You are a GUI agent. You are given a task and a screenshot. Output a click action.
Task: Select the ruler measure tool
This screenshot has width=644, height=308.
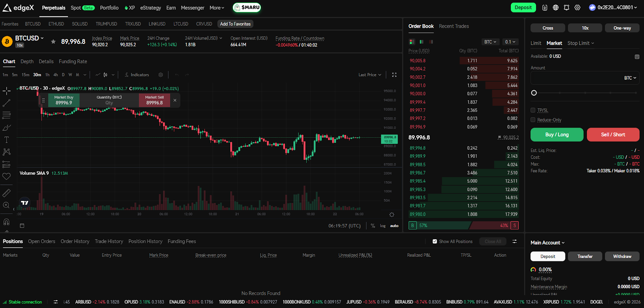[x=6, y=193]
